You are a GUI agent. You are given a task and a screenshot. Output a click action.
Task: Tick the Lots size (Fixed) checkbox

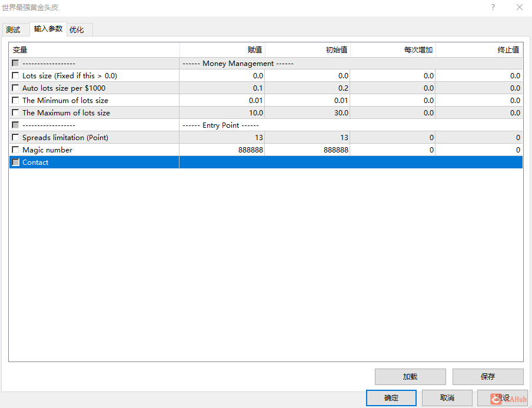(15, 75)
